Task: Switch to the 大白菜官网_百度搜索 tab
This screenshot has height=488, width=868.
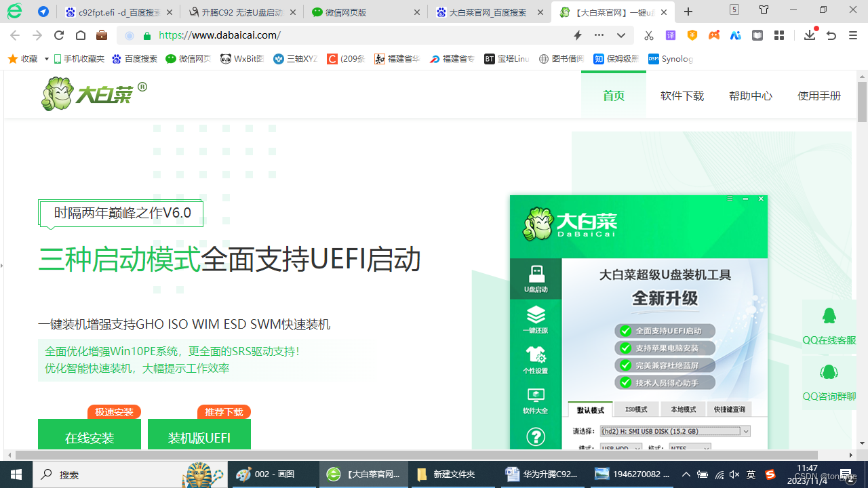Action: tap(488, 12)
